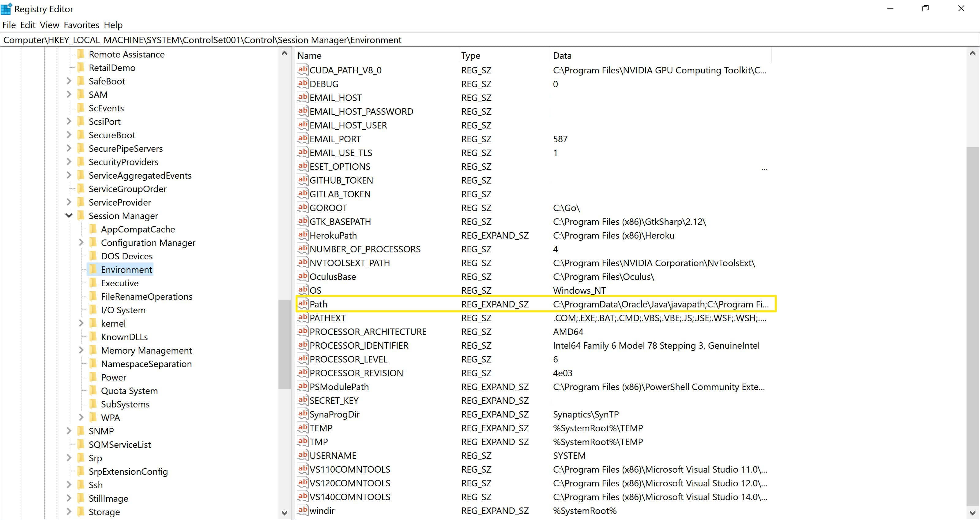Click the ab icon beside GITHUB_TOKEN
980x520 pixels.
tap(303, 180)
